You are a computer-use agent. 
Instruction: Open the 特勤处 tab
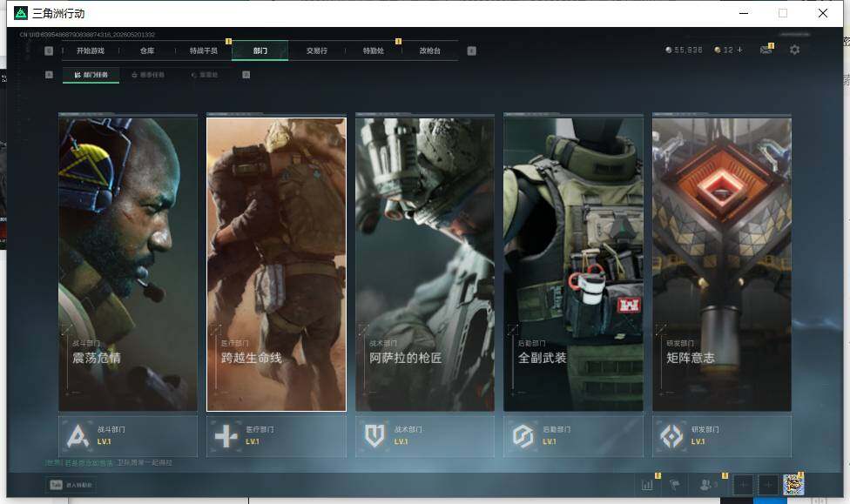pos(373,51)
